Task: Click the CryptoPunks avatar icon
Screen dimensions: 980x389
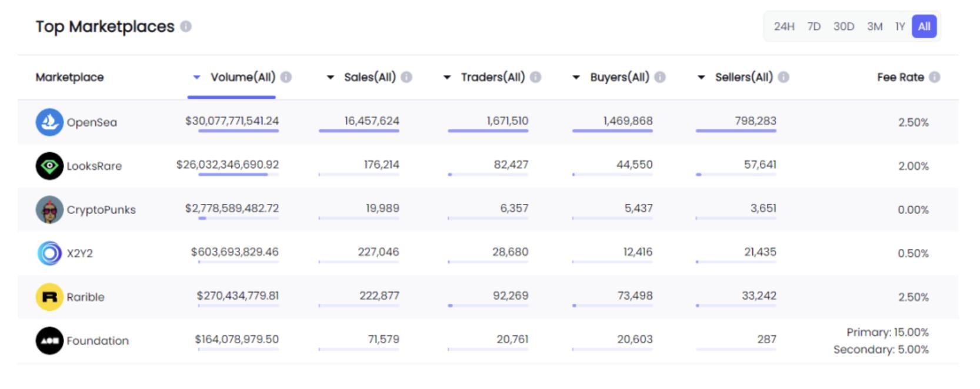Action: tap(49, 210)
